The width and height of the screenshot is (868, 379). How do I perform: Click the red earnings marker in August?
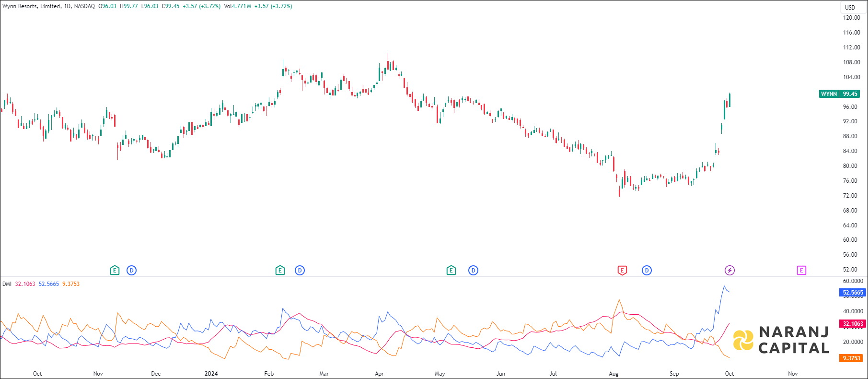[x=622, y=271]
